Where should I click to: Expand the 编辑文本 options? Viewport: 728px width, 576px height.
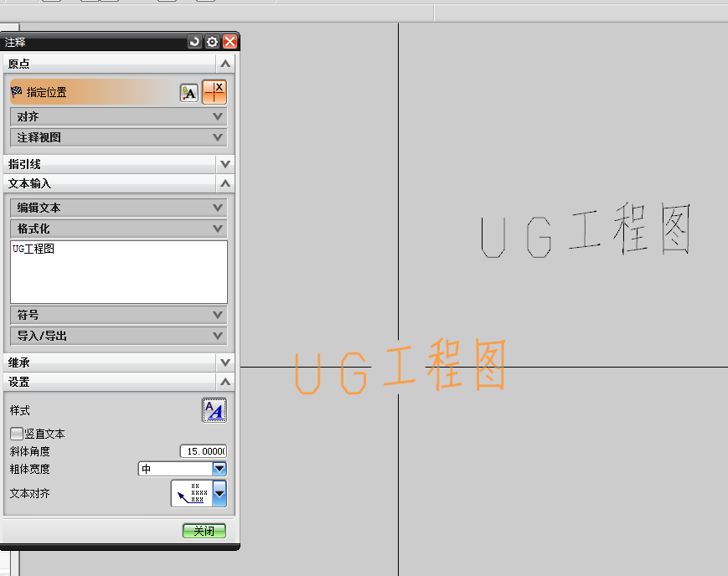pos(217,207)
